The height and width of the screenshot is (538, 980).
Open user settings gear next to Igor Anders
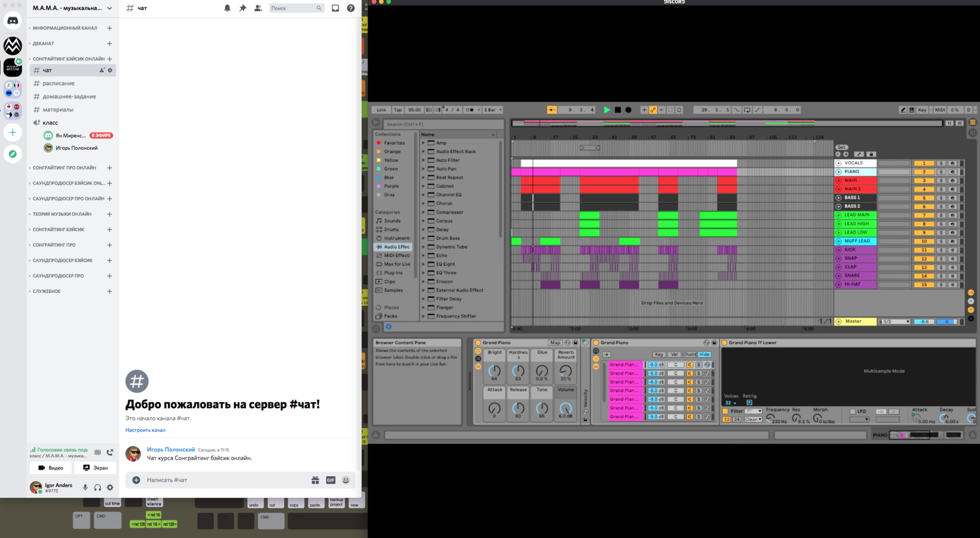[x=110, y=487]
